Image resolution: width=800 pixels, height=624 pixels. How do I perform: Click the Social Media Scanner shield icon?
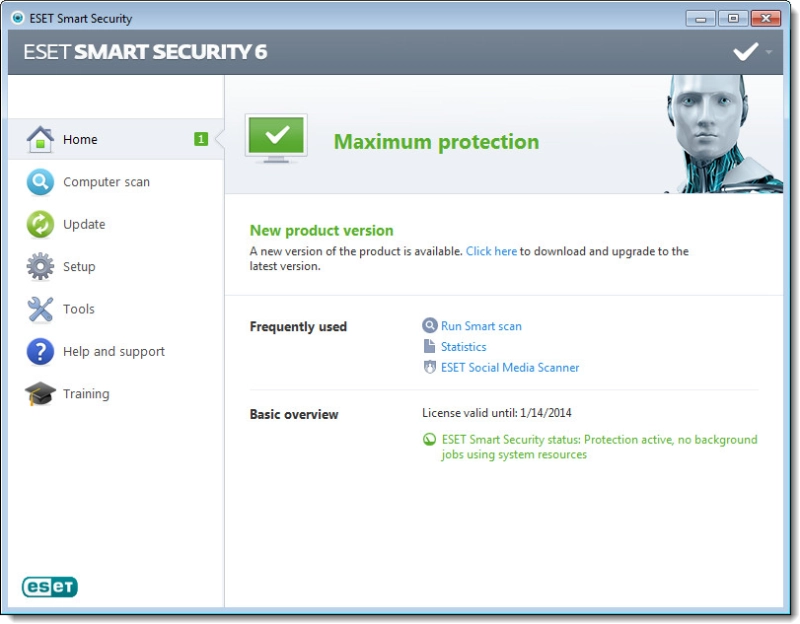tap(430, 367)
